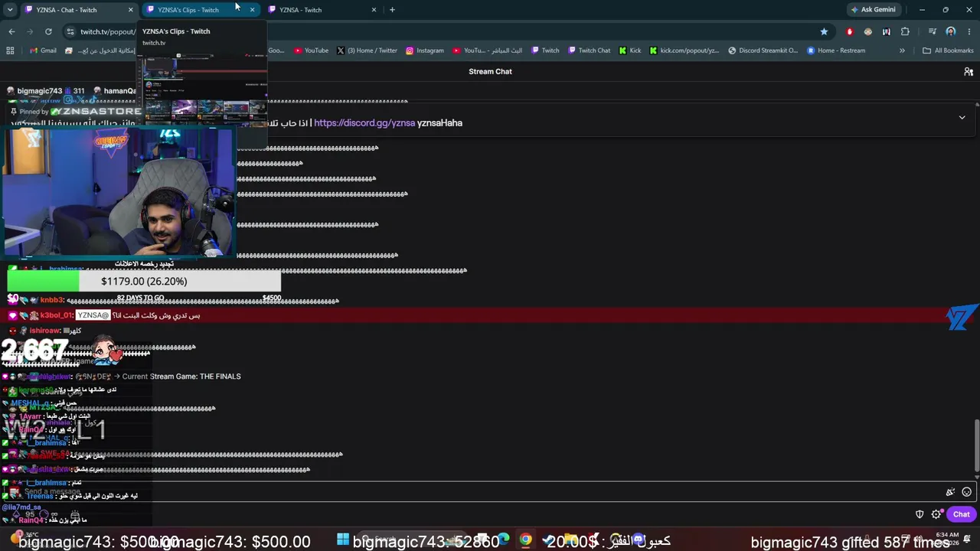Open the red hand ad blocker extension
The image size is (980, 551).
[849, 31]
